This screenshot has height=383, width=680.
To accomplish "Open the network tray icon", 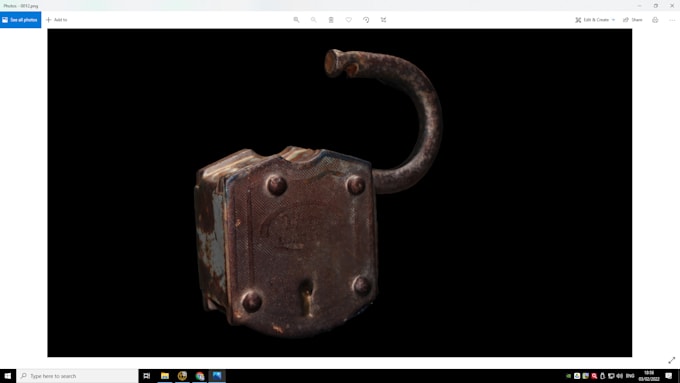I will click(611, 376).
